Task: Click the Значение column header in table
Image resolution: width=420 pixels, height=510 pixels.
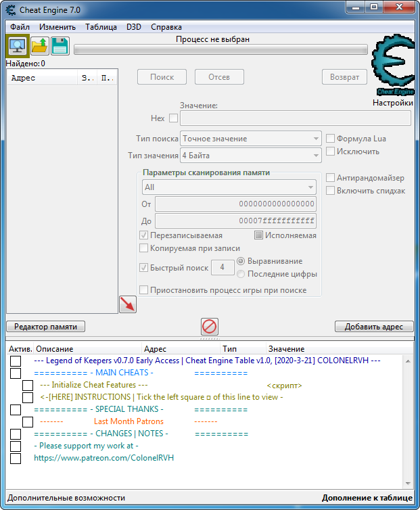Action: click(x=340, y=349)
